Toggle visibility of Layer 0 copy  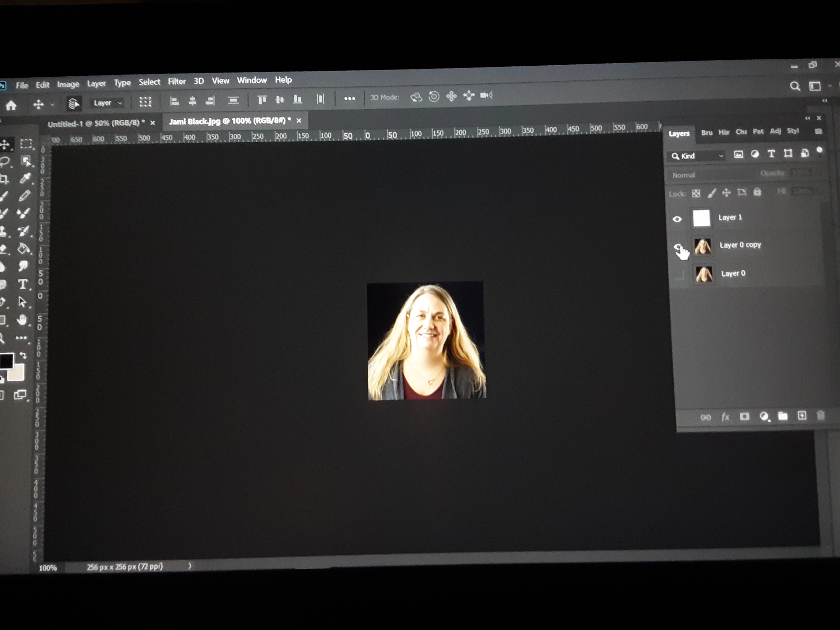tap(678, 247)
